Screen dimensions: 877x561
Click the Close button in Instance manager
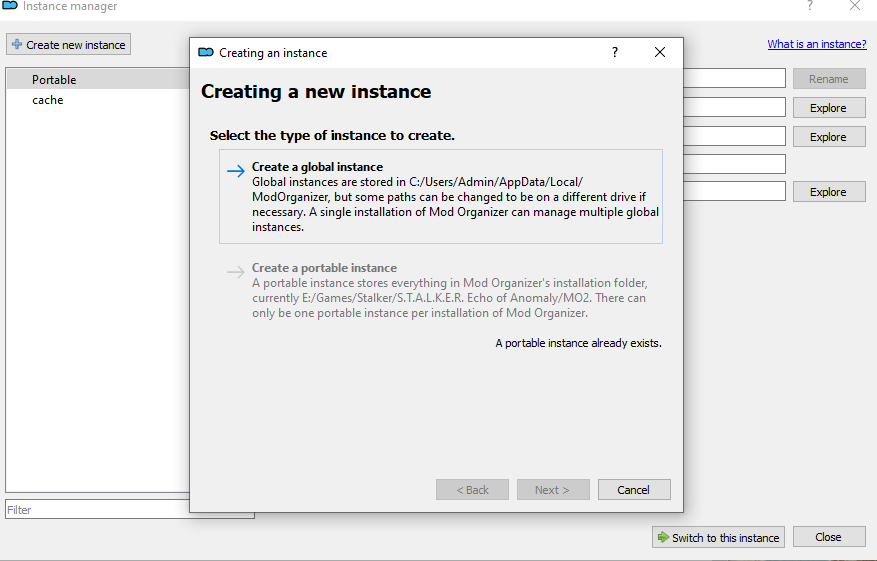(829, 537)
